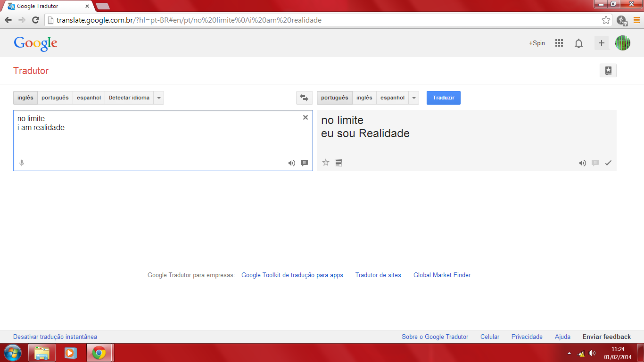
Task: Open the source text keyboard/comment icon
Action: pos(305,163)
